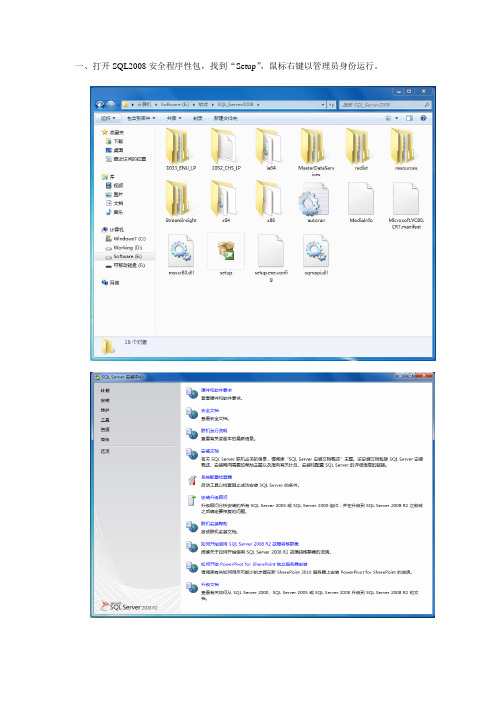Open the 组织 (Organize) dropdown menu
This screenshot has width=496, height=702.
click(108, 118)
